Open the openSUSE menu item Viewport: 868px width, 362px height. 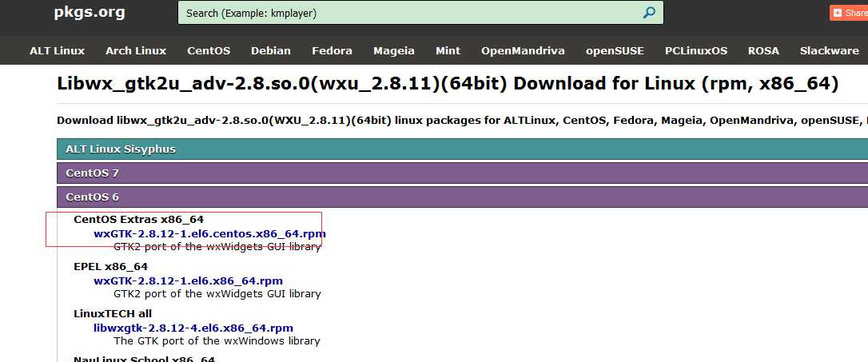pos(615,51)
